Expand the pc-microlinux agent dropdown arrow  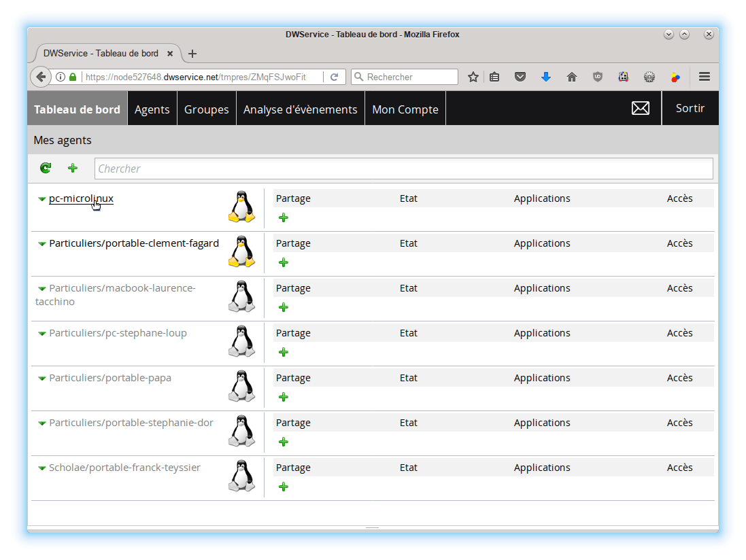[x=42, y=199]
